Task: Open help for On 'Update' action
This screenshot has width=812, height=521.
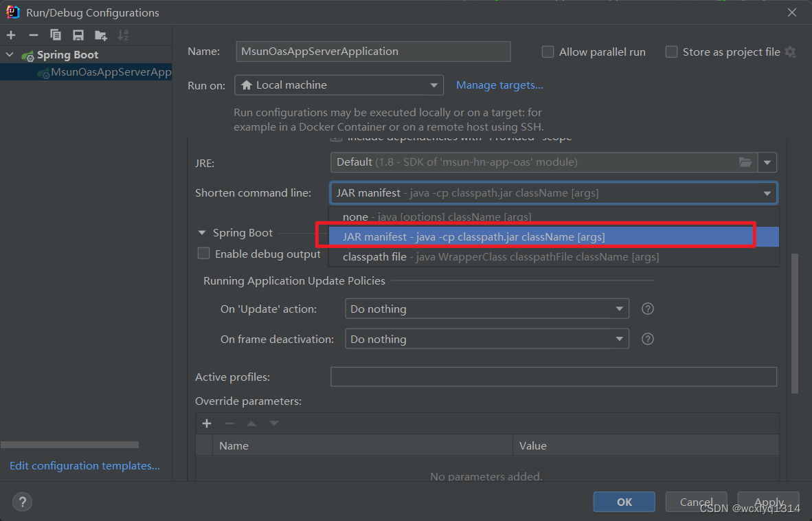Action: coord(647,309)
